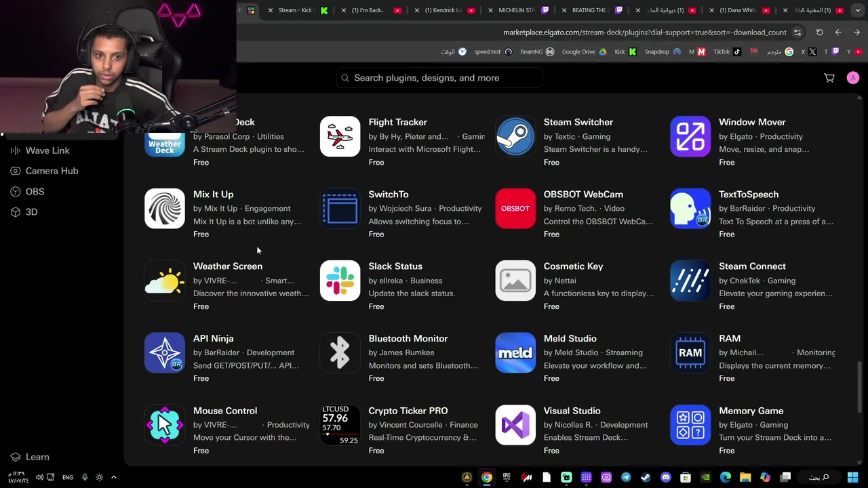Viewport: 868px width, 488px height.
Task: Open site information icon in address bar
Action: point(797,33)
